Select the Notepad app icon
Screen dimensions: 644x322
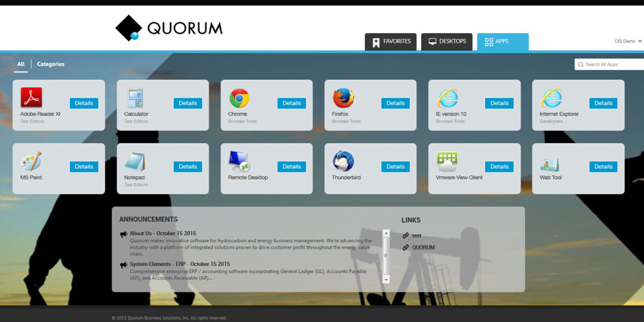135,162
